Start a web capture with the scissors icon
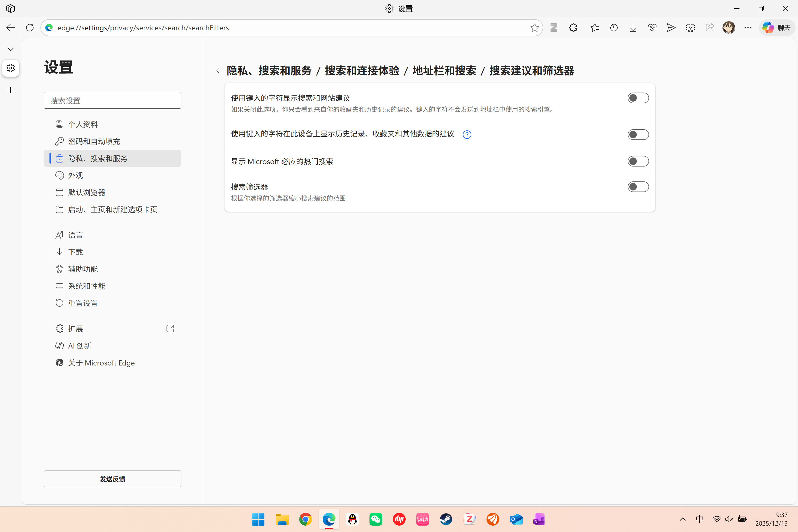 690,28
